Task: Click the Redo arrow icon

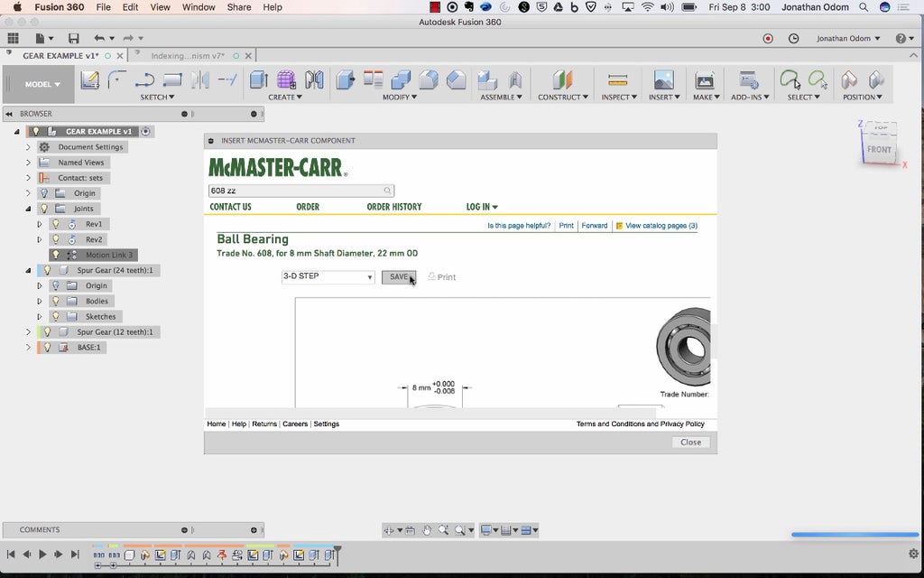Action: (x=128, y=38)
